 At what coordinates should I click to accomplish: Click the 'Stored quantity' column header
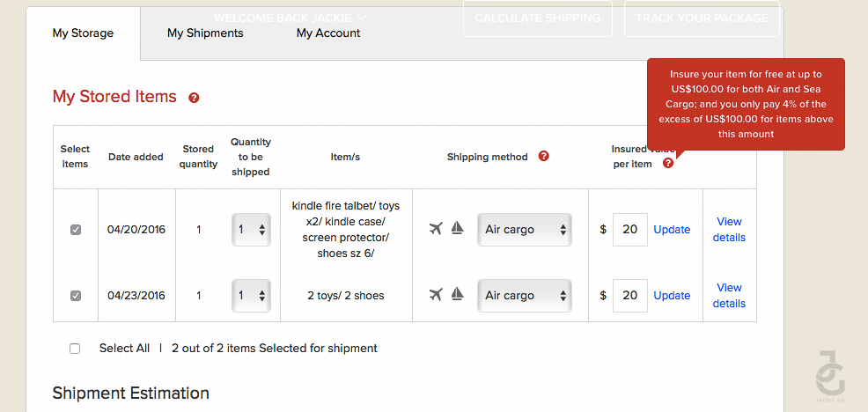click(198, 157)
